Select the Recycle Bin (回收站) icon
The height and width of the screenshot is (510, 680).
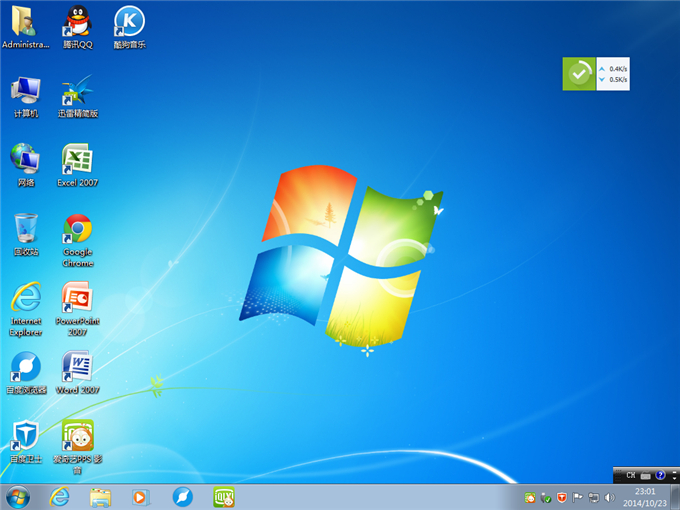[x=26, y=228]
